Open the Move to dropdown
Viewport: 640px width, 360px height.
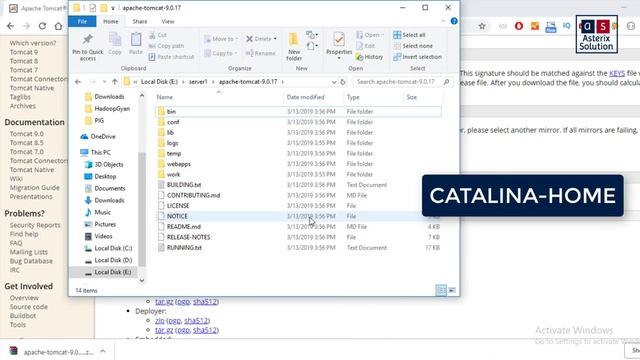click(x=221, y=39)
